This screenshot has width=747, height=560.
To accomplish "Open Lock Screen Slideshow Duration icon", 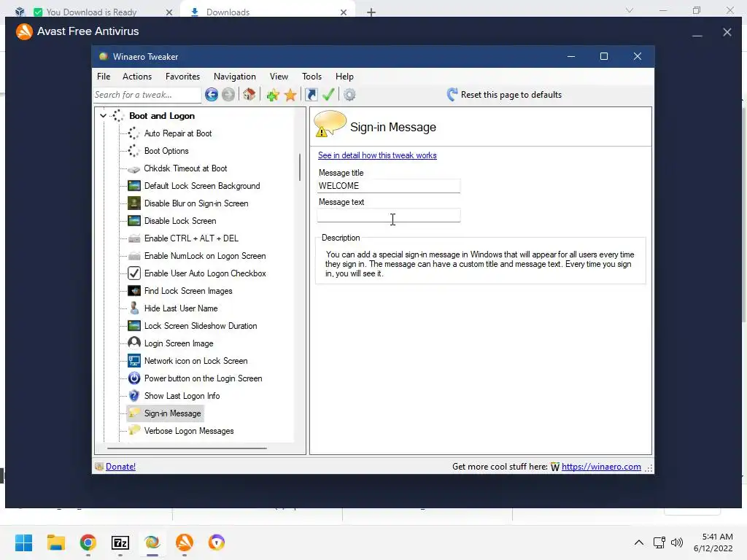I will pos(134,326).
